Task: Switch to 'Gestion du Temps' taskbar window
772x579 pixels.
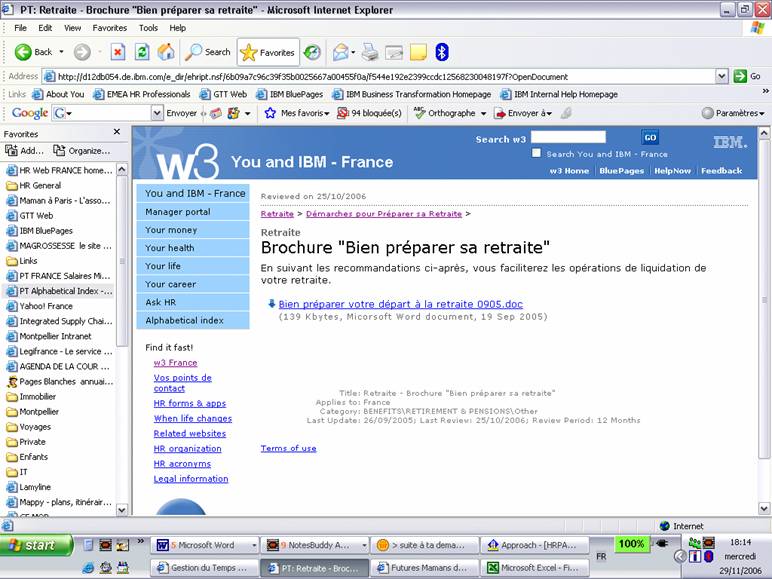Action: pos(204,568)
